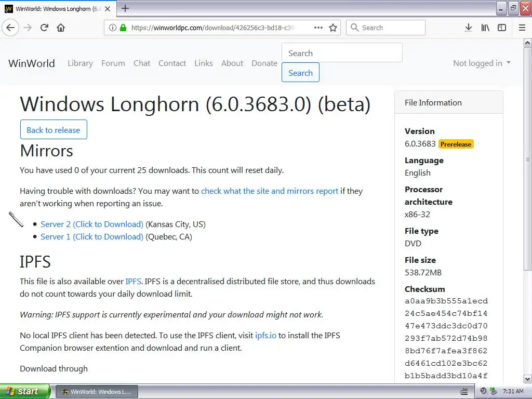Open the Library menu item

(x=80, y=63)
